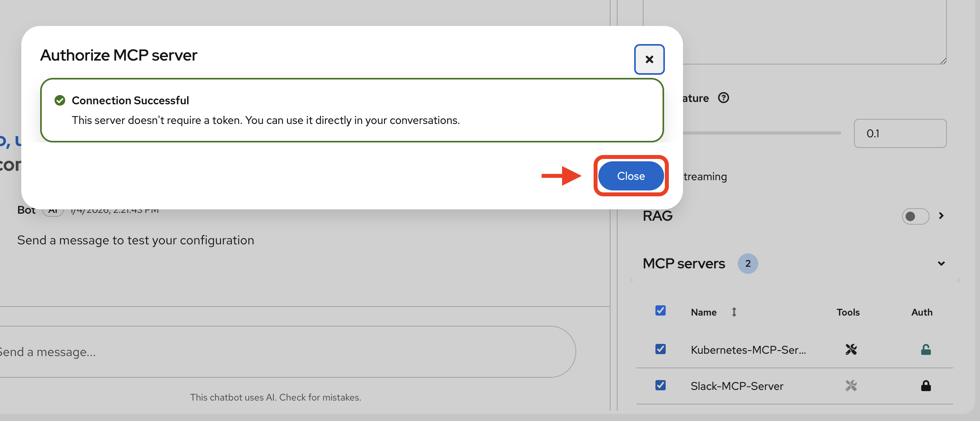Click the Kubernetes-MCP-Ser... name
The width and height of the screenshot is (980, 421).
(748, 350)
